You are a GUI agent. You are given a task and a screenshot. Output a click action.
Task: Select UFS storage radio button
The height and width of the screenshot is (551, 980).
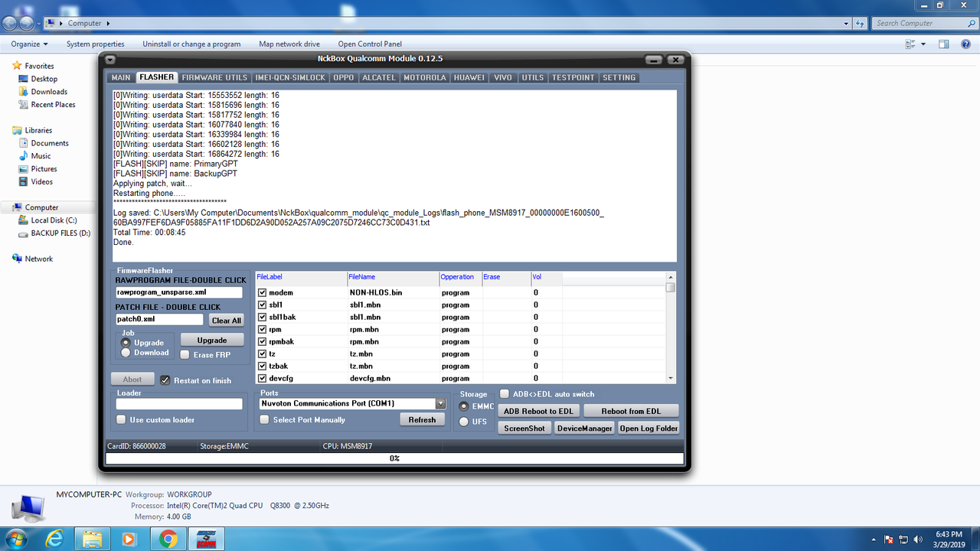(x=464, y=422)
